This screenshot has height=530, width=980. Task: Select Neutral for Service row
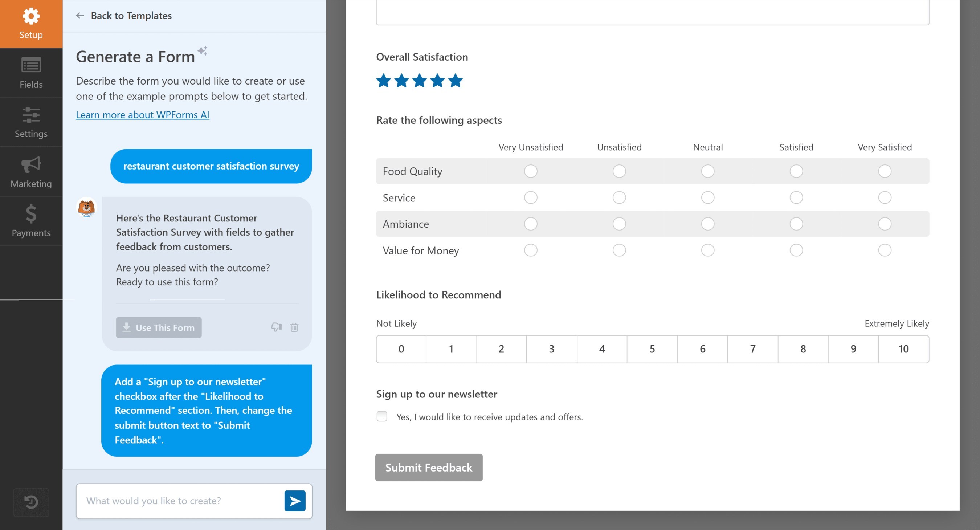(708, 197)
